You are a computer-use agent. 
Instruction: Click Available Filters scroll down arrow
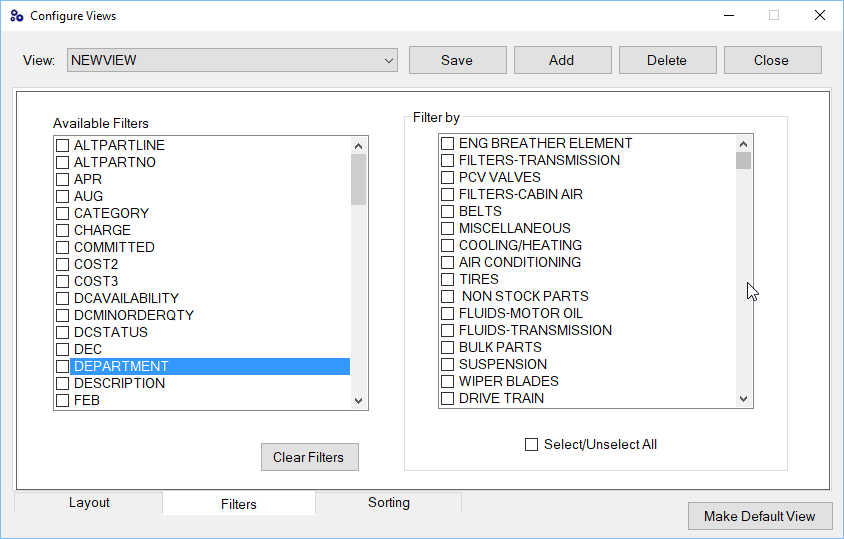[358, 401]
